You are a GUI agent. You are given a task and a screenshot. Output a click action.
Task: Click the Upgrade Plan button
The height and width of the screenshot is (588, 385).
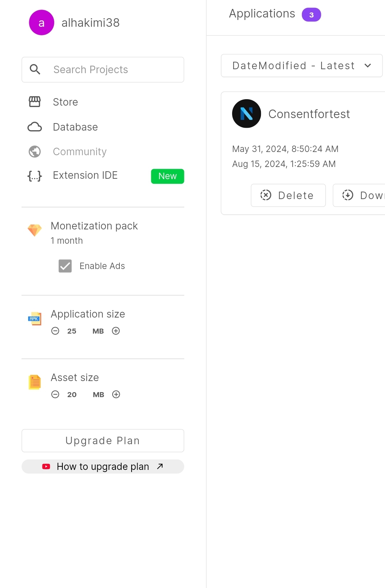point(103,441)
